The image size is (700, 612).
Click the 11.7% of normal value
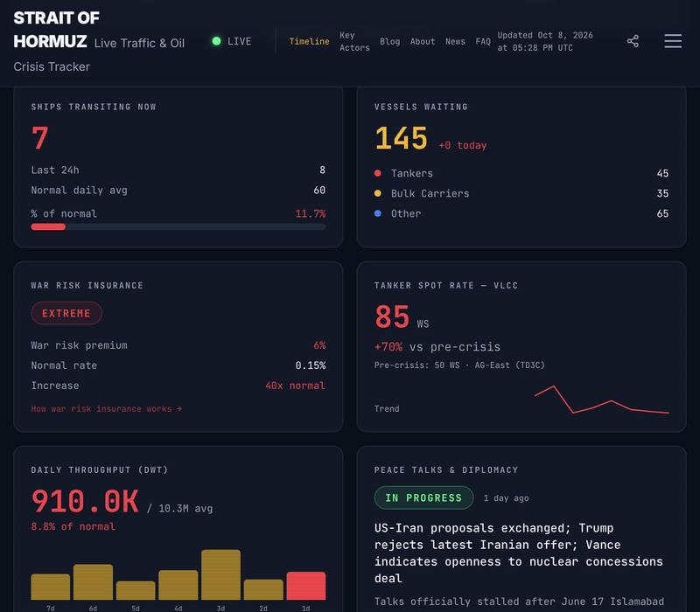(311, 213)
